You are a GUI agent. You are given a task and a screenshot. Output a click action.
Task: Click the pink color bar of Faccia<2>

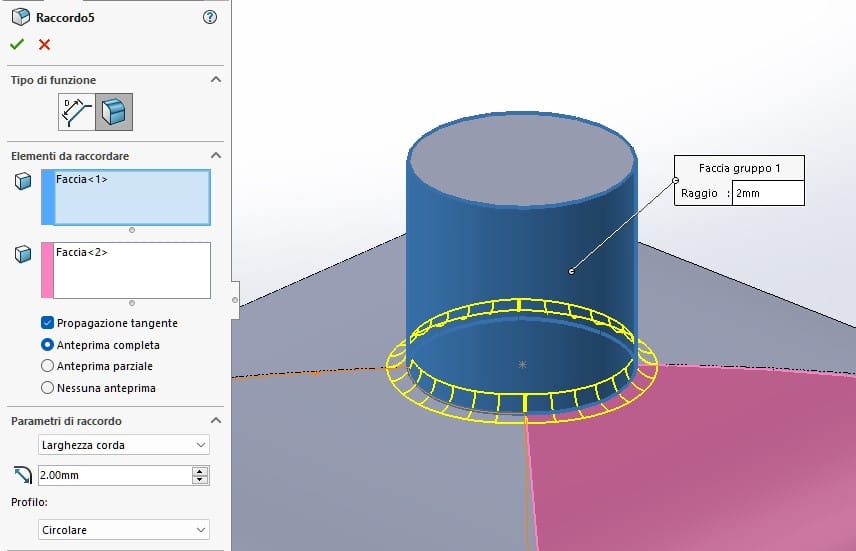[47, 270]
